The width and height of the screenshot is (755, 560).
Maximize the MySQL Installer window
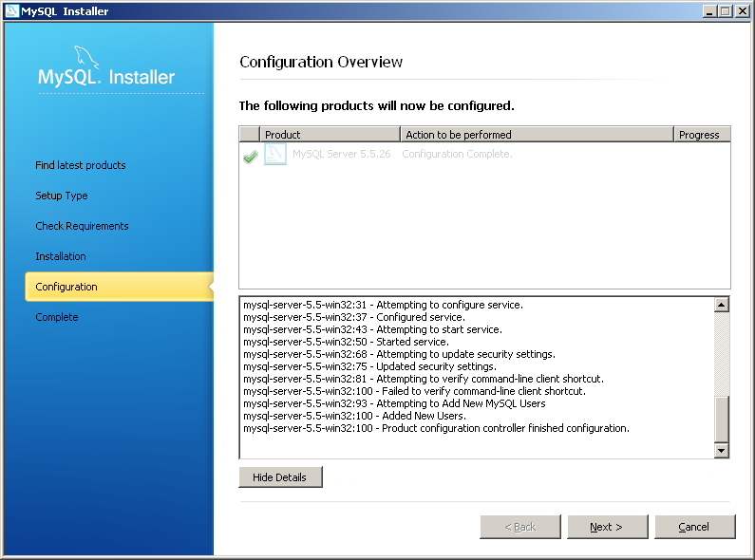[x=726, y=11]
